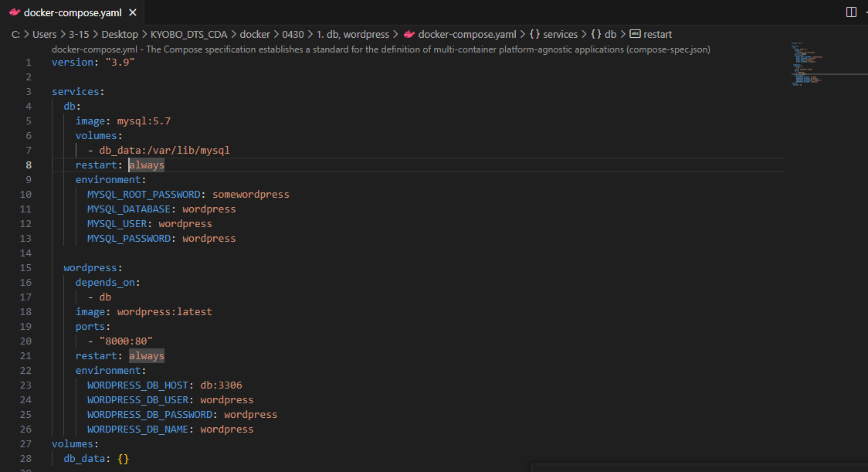Image resolution: width=868 pixels, height=472 pixels.
Task: Click the wordpress:latest image value
Action: 164,312
